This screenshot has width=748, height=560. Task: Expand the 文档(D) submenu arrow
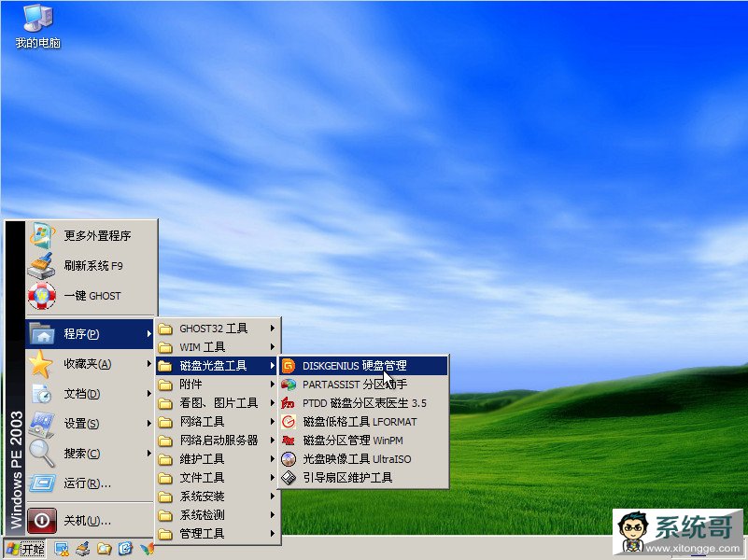click(148, 394)
